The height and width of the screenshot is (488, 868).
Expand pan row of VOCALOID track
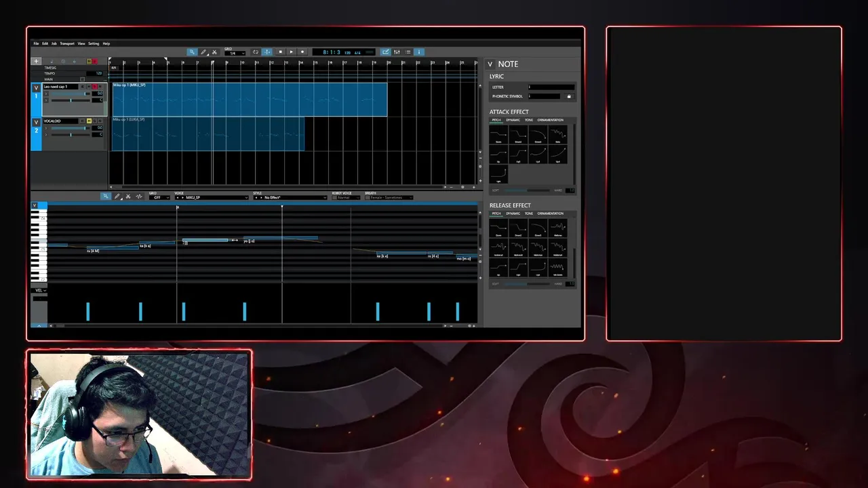tap(46, 134)
